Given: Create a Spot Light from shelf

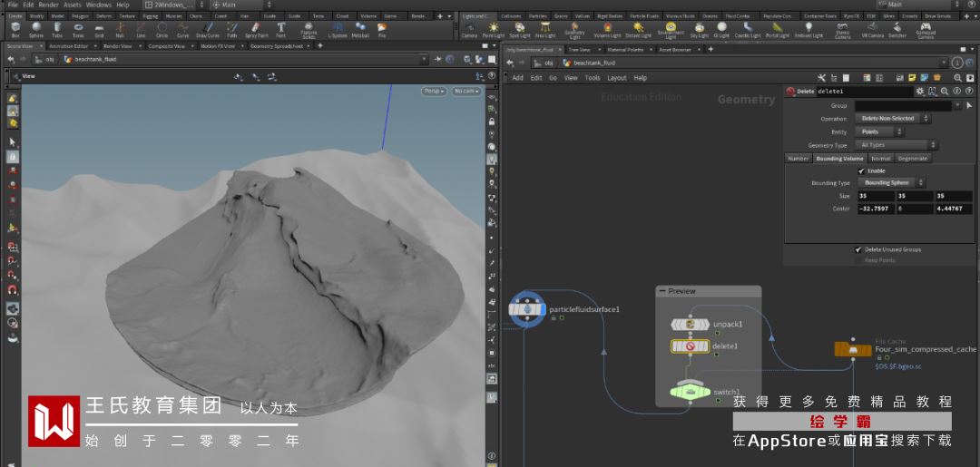Looking at the screenshot, I should 520,28.
